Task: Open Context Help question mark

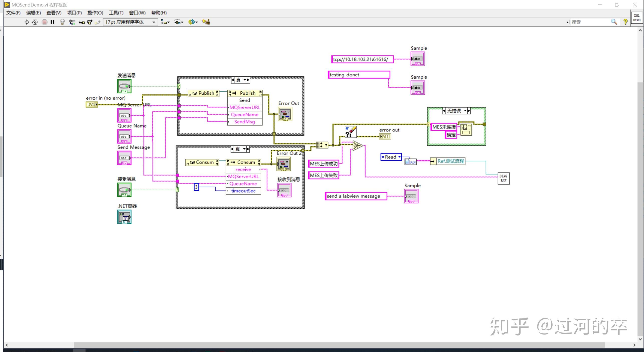Action: click(625, 22)
